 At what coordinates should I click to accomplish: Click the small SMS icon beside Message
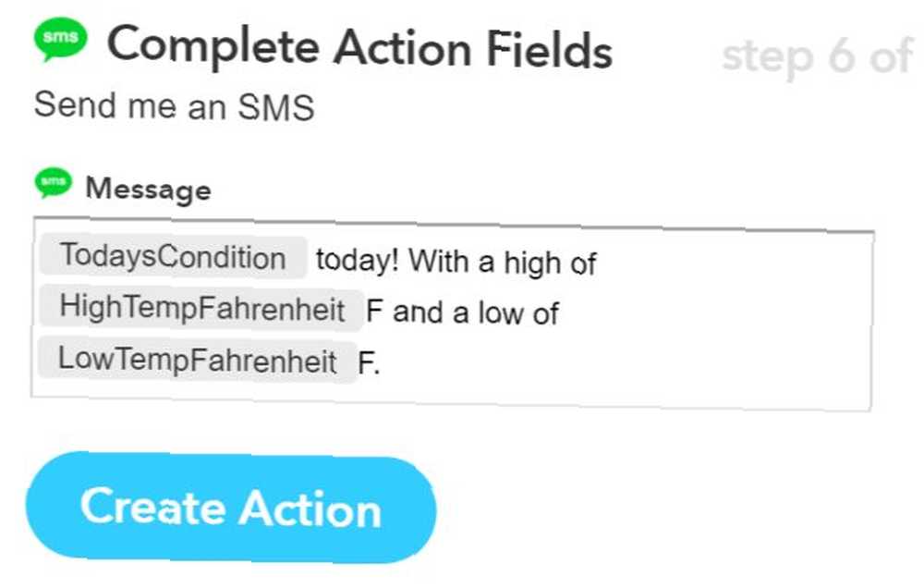click(53, 183)
